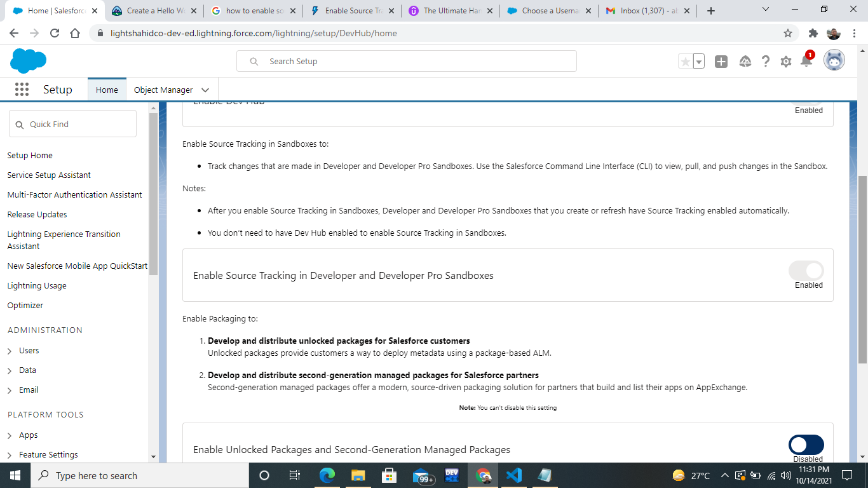
Task: Open Chrome extensions puzzle icon
Action: click(x=813, y=33)
